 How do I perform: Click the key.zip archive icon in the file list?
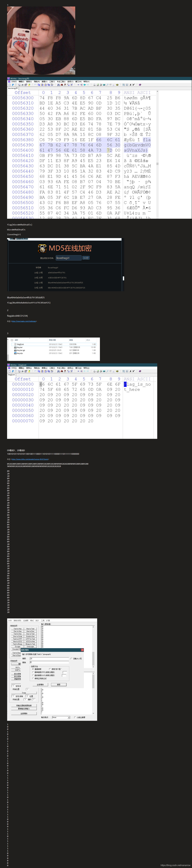coord(15,353)
